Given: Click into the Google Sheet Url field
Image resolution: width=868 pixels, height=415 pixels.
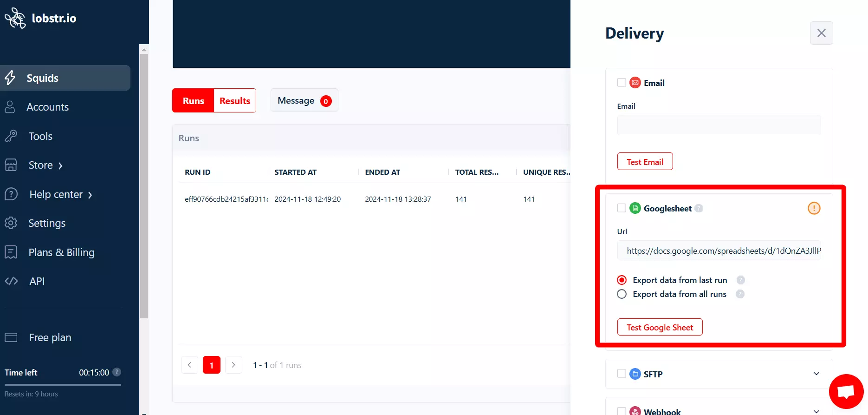Looking at the screenshot, I should click(x=719, y=251).
